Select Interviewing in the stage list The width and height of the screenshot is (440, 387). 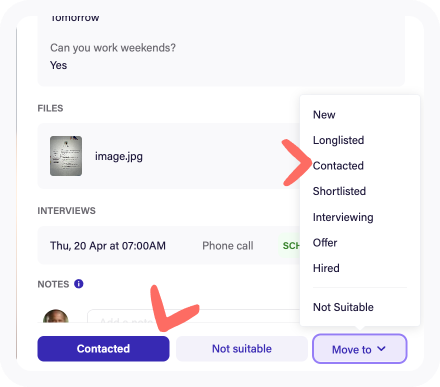(x=343, y=217)
